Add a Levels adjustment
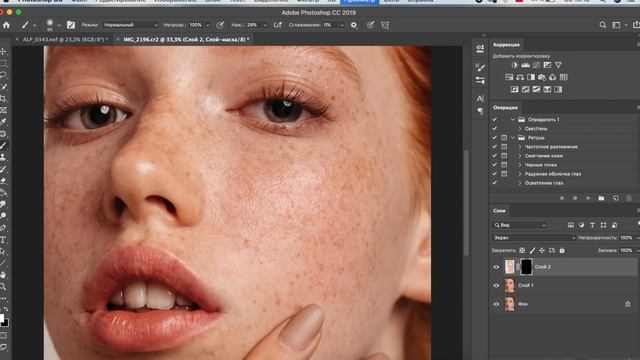This screenshot has height=360, width=640. tap(525, 65)
